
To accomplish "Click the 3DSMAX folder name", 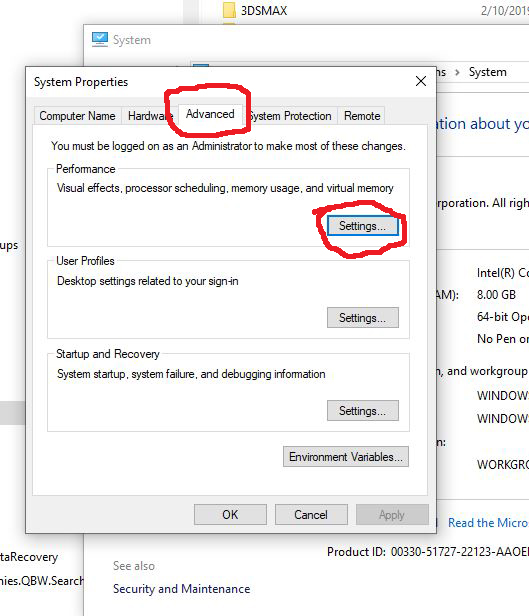I will click(x=264, y=11).
